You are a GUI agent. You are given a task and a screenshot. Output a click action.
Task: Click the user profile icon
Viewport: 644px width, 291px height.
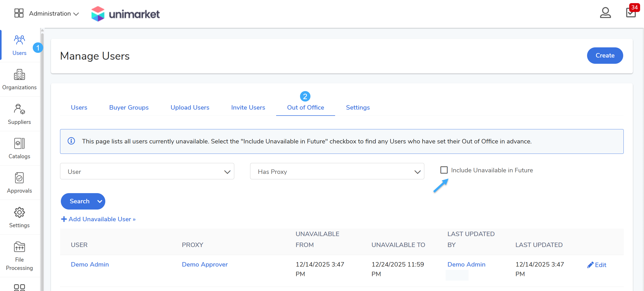click(x=605, y=13)
